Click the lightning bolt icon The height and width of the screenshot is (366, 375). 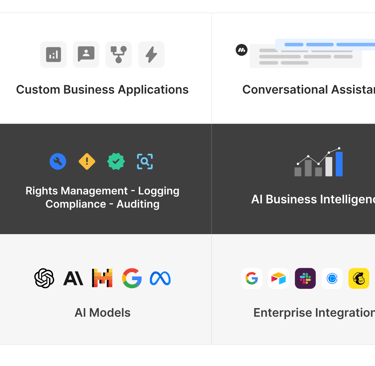(151, 55)
